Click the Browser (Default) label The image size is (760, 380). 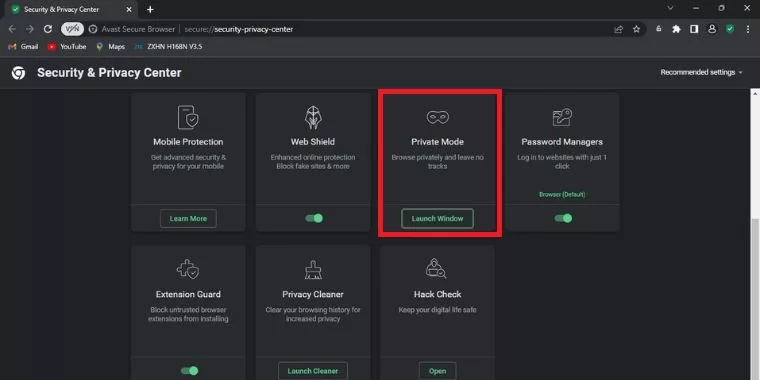(562, 194)
